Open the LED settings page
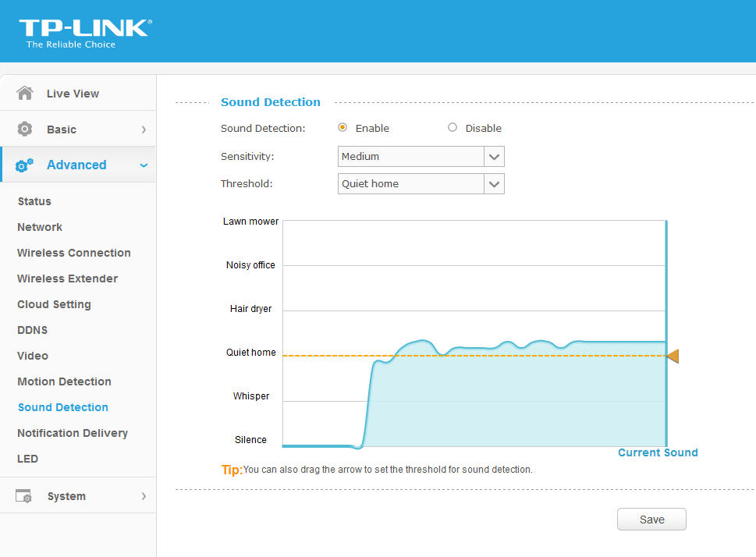This screenshot has width=756, height=557. coord(27,459)
